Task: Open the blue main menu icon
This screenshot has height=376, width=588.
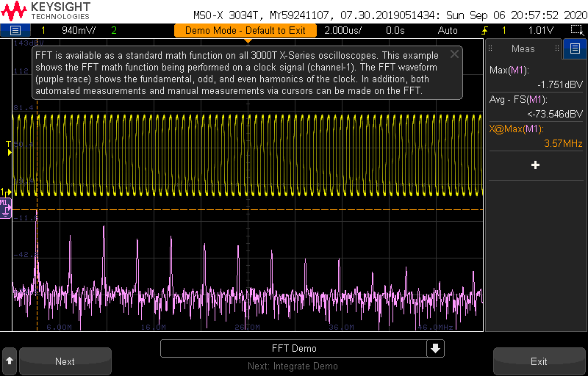Action: 15,30
